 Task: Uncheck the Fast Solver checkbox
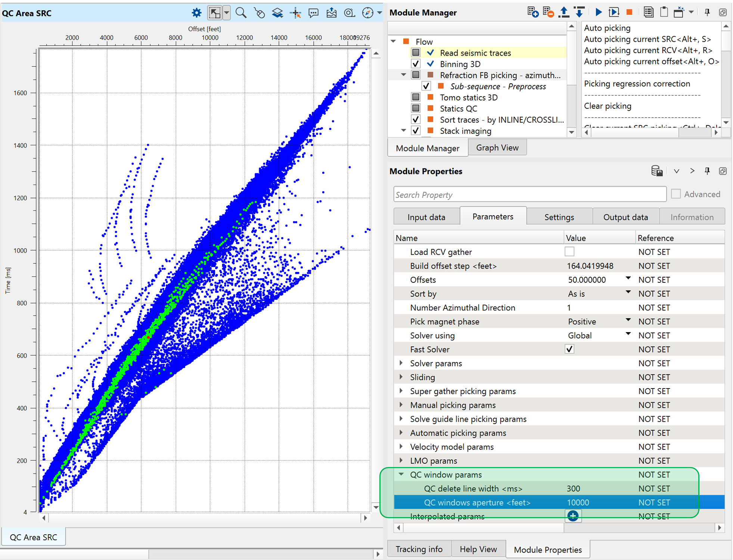click(569, 349)
